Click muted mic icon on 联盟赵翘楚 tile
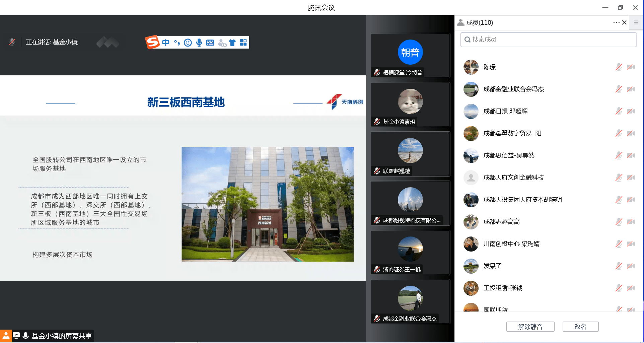 (x=377, y=171)
